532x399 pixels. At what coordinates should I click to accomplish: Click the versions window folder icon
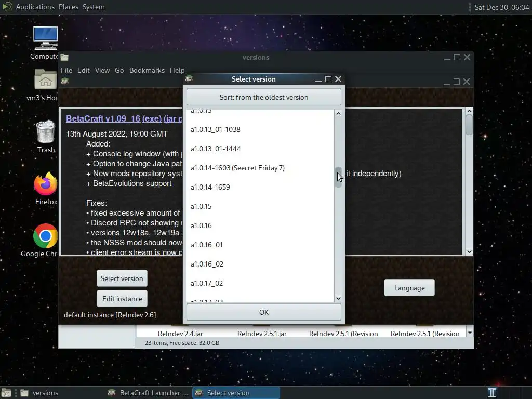tap(64, 57)
